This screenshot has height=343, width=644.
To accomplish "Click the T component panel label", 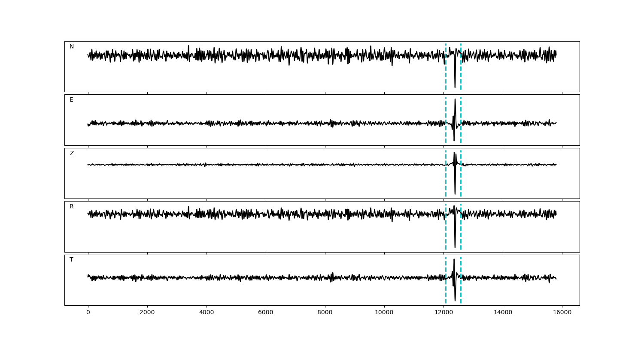I will pos(71,260).
